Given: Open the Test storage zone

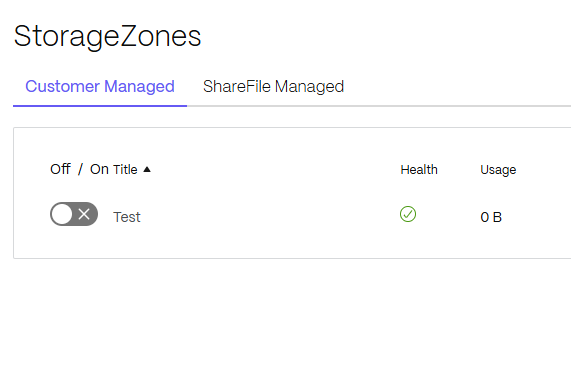Looking at the screenshot, I should coord(127,217).
